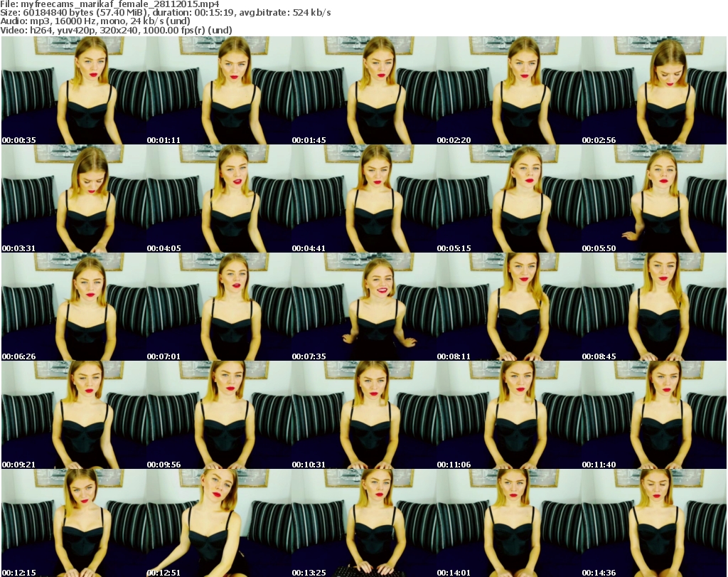This screenshot has height=577, width=728.
Task: Click the file name text ending in .mp4
Action: (119, 4)
